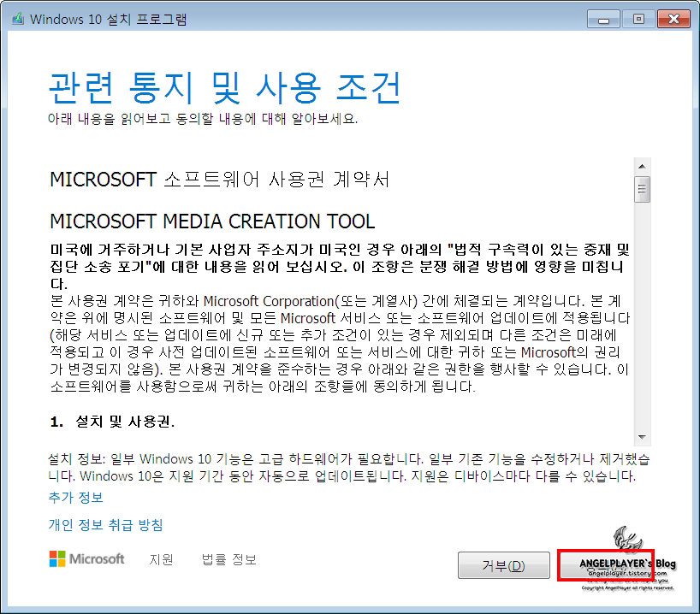Click the heading MICROSOFT 소프트웨어 사용권 계약서

[220, 180]
